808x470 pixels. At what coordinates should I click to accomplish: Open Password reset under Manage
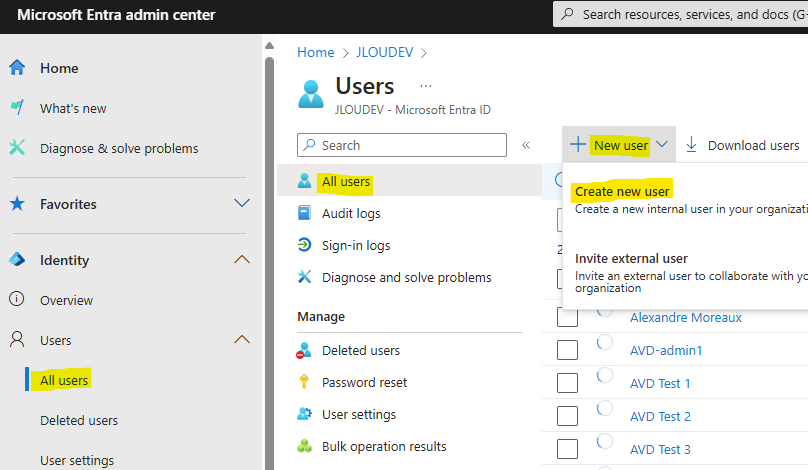tap(364, 382)
